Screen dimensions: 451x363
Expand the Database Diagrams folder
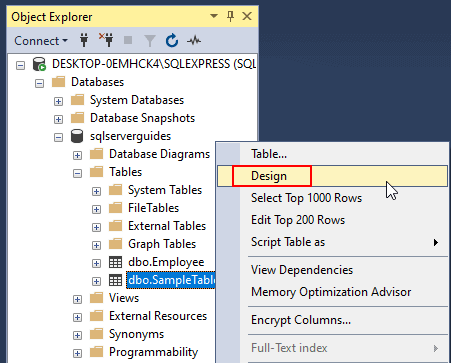coord(77,155)
